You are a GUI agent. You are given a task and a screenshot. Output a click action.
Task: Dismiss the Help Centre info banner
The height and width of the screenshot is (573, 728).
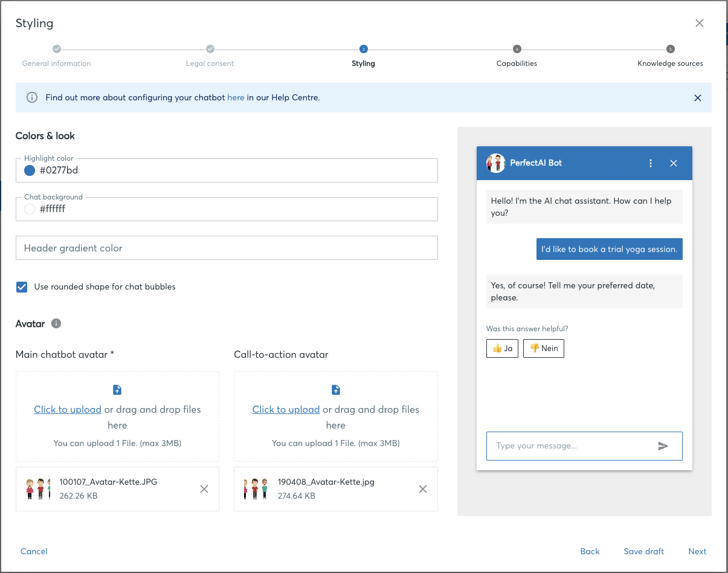698,98
